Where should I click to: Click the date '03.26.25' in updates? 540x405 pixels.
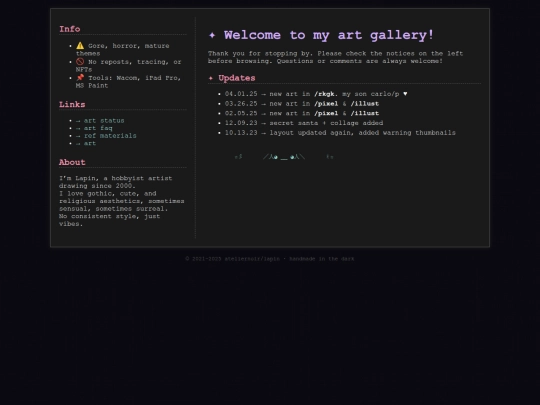[x=241, y=104]
